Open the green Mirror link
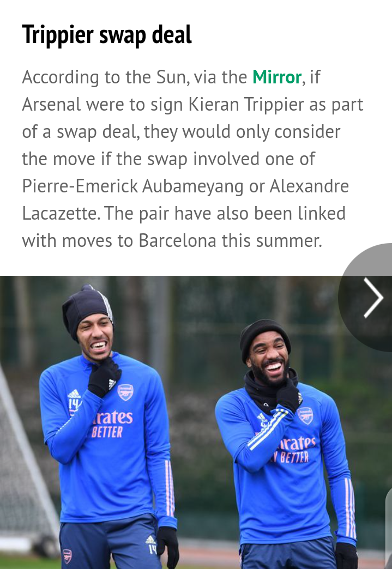The height and width of the screenshot is (569, 392). 277,77
